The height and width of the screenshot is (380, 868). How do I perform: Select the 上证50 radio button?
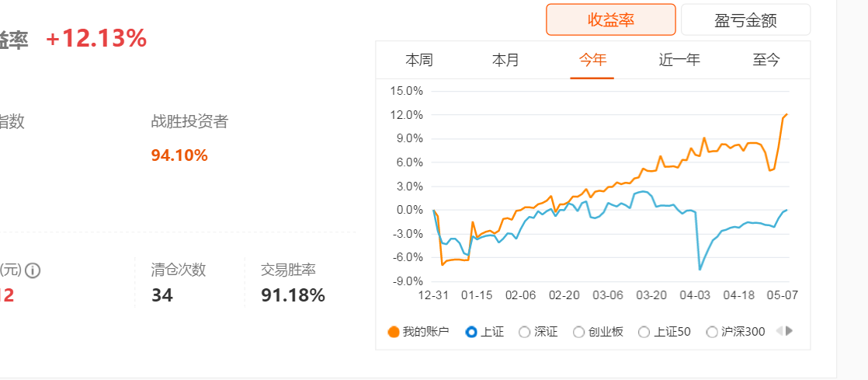point(644,332)
